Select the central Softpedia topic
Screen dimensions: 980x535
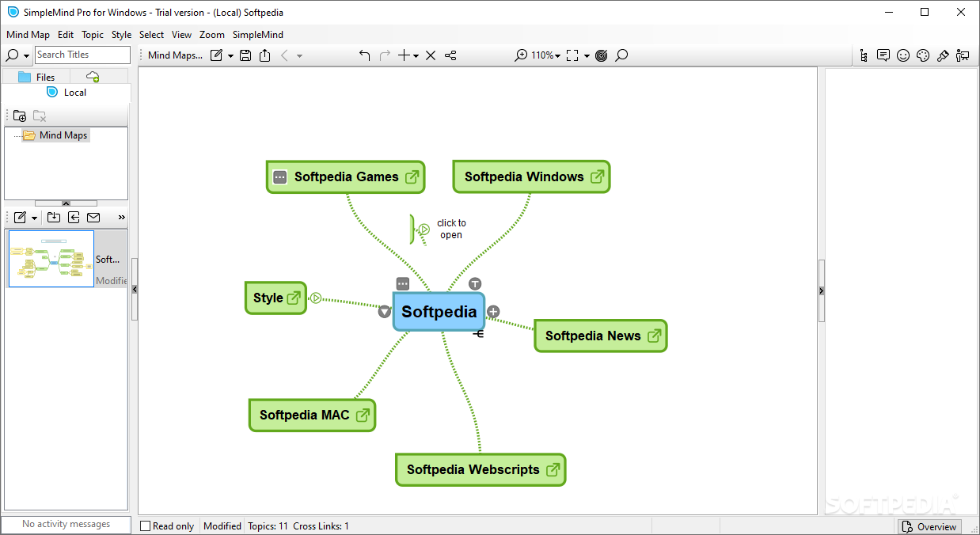(x=439, y=312)
